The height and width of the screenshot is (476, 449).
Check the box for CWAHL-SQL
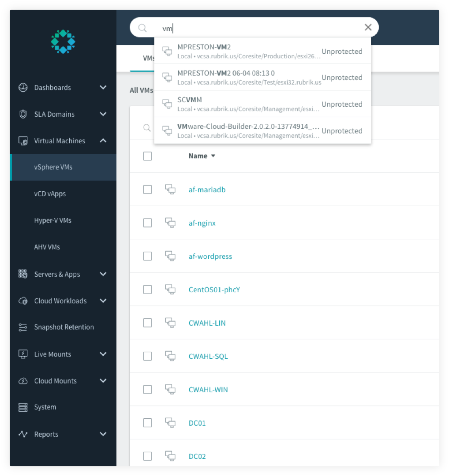click(148, 356)
